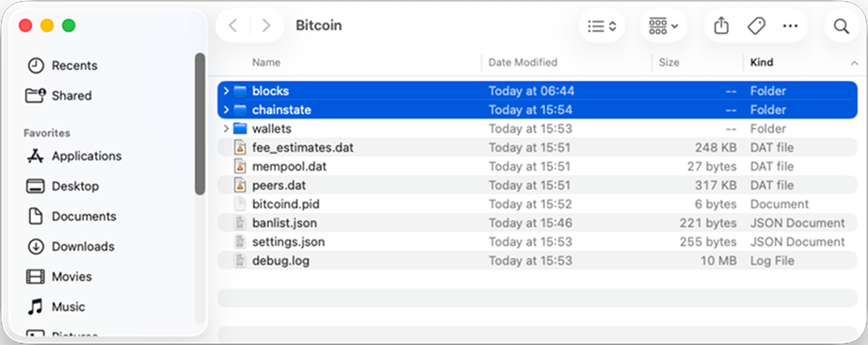Expand the chainstate folder disclosure arrow
The width and height of the screenshot is (868, 345).
coord(226,110)
